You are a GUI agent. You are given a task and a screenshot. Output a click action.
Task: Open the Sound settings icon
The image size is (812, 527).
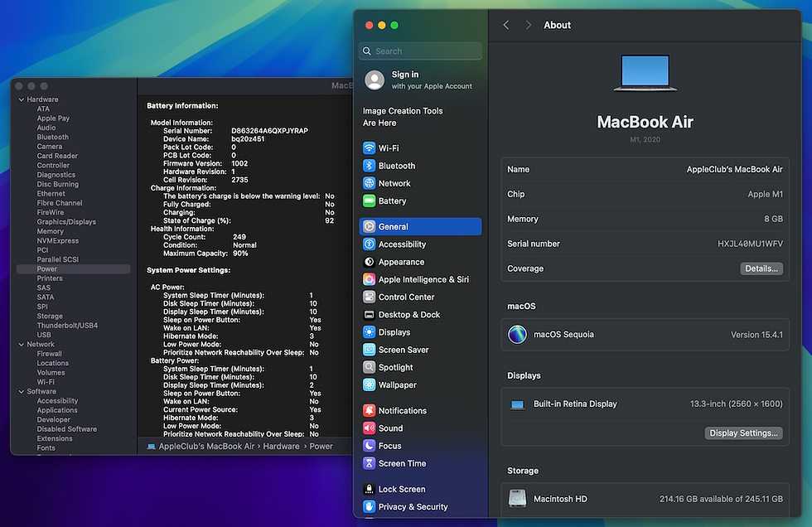[x=369, y=428]
